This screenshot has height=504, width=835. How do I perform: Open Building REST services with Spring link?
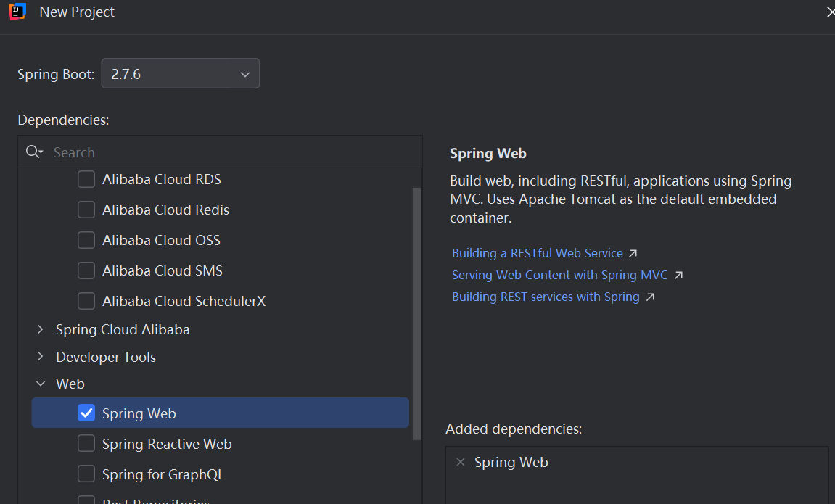(546, 297)
